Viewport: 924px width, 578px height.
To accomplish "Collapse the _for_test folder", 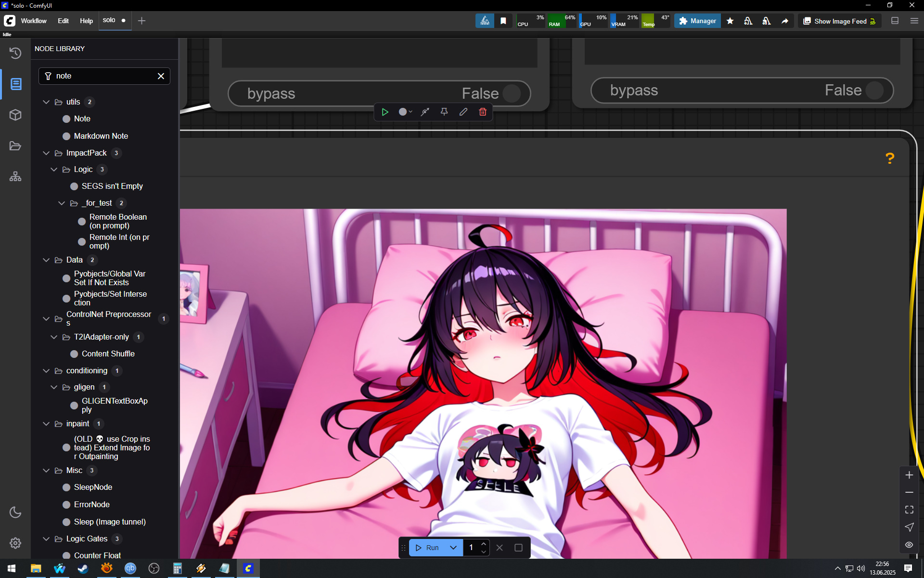I will (62, 203).
